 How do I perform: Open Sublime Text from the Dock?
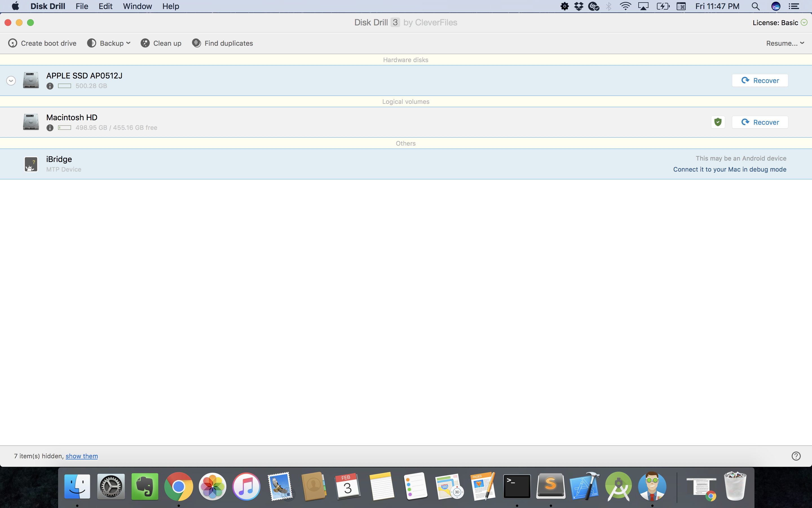(x=551, y=486)
